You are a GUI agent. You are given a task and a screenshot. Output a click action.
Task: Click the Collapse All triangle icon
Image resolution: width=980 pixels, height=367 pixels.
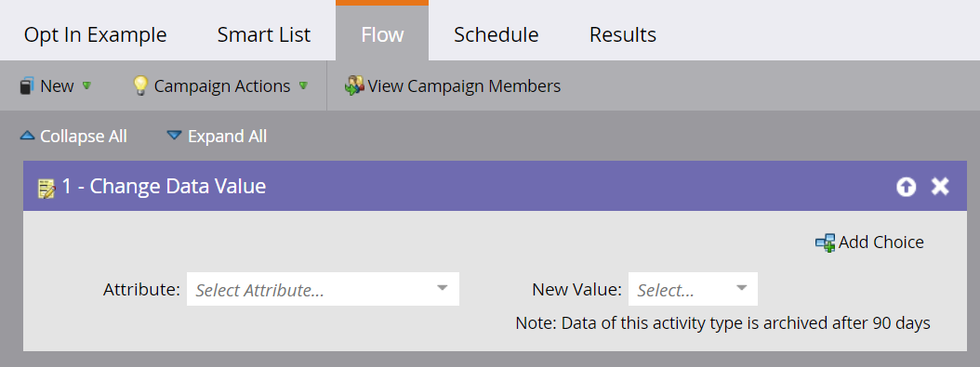[27, 136]
